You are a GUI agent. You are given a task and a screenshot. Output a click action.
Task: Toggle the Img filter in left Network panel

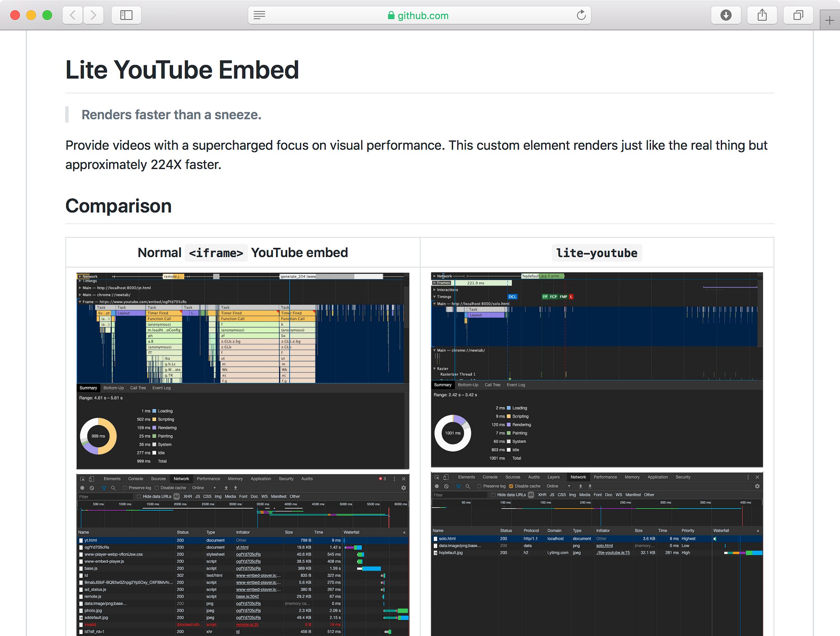click(218, 496)
